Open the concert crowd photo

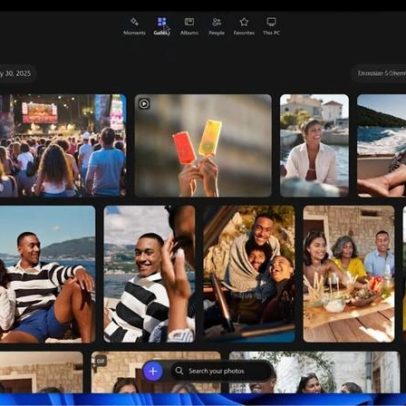click(63, 146)
